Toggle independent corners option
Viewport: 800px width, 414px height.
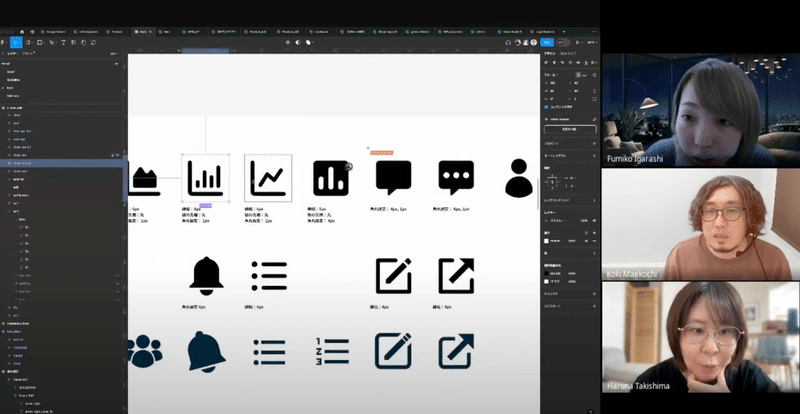pyautogui.click(x=594, y=99)
